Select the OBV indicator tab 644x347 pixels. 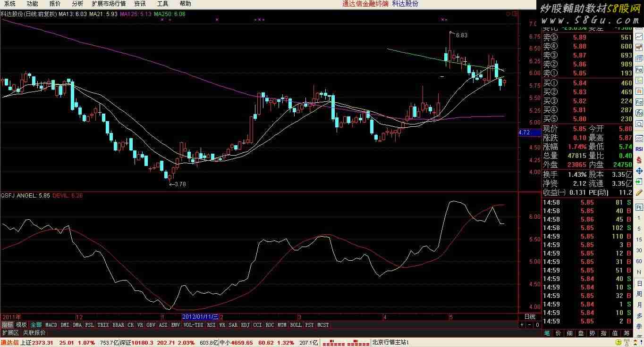pos(151,325)
